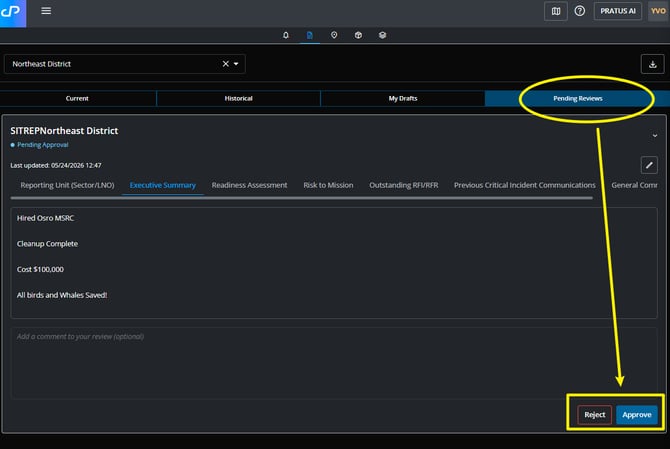Switch to the Pending Reviews tab
Viewport: 670px width, 449px height.
tap(577, 98)
